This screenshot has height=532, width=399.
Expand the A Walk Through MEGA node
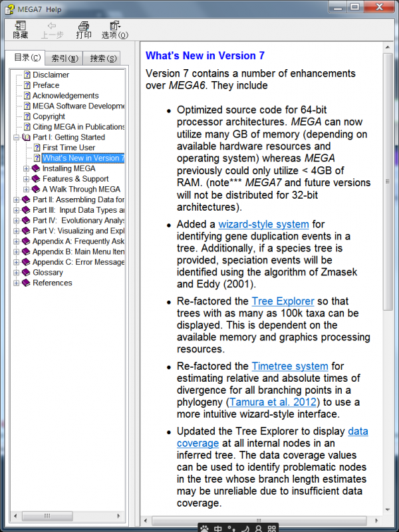coord(26,190)
